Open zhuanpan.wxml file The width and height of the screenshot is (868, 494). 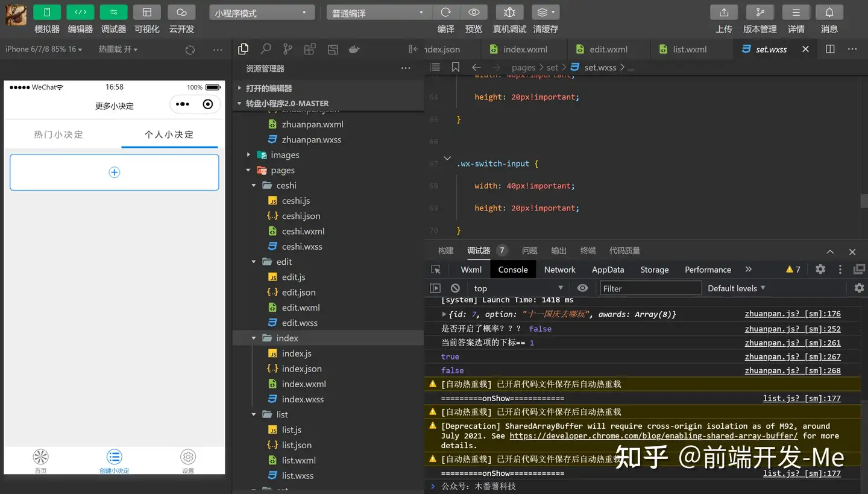[x=312, y=124]
